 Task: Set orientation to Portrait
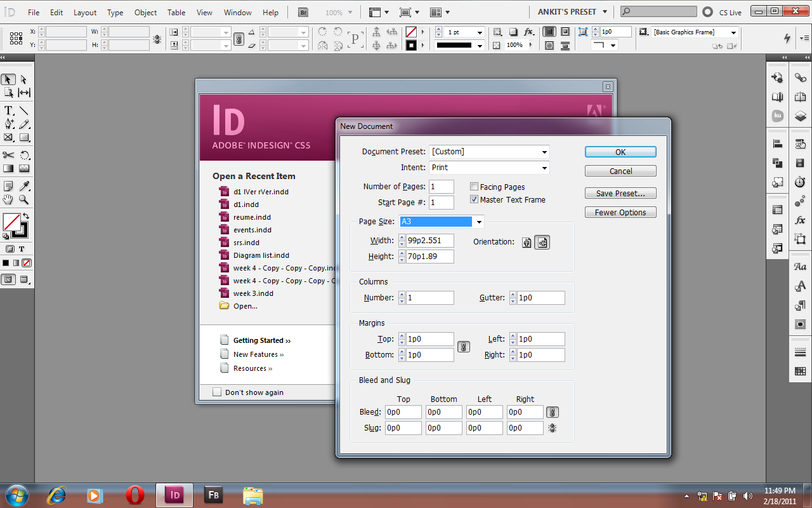527,242
